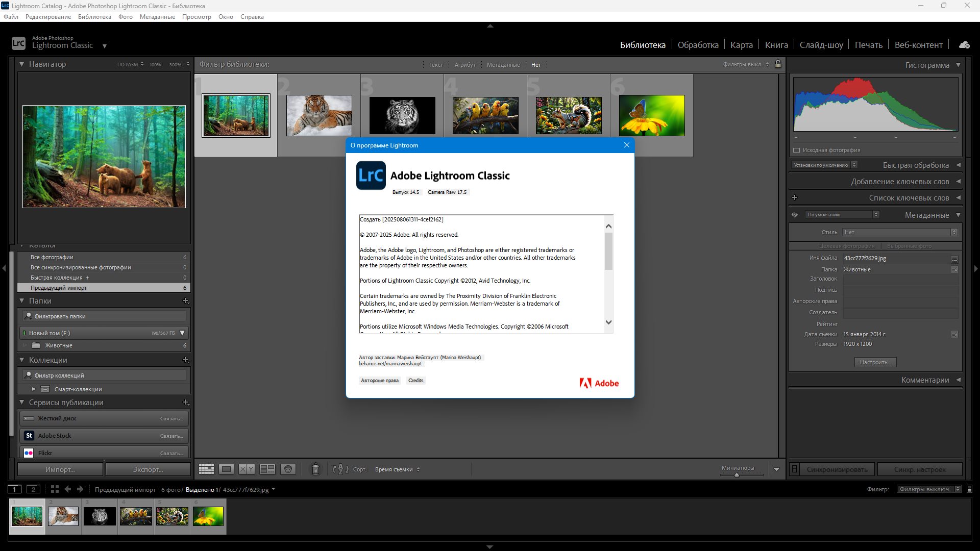Open People (face) view icon
Screen dimensions: 980x551
pos(288,469)
